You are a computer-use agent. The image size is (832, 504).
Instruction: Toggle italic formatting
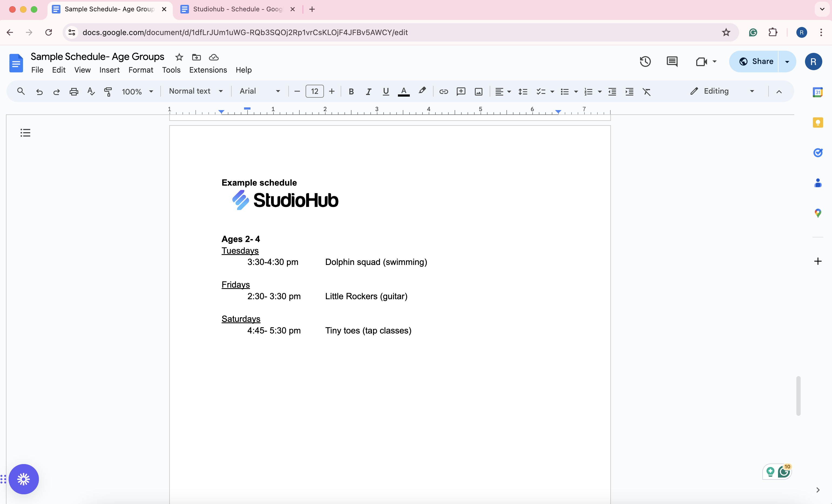pos(368,91)
